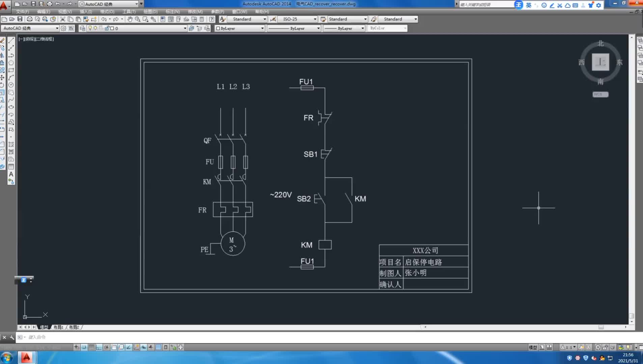Click the 上 face on the ViewCube
Viewport: 643px width, 364px height.
tap(600, 62)
